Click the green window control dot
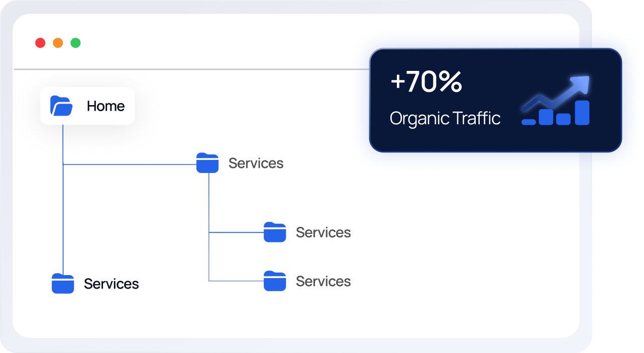This screenshot has height=353, width=644. pyautogui.click(x=75, y=43)
